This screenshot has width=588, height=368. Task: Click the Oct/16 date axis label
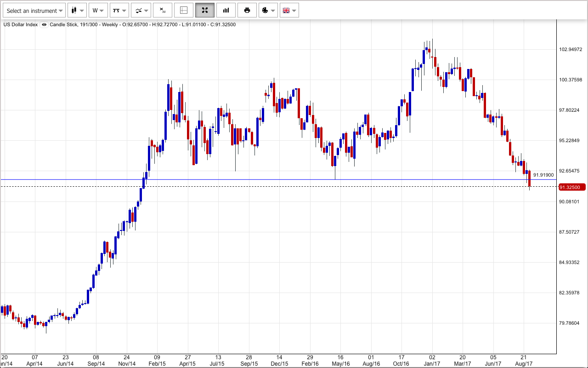pos(401,364)
